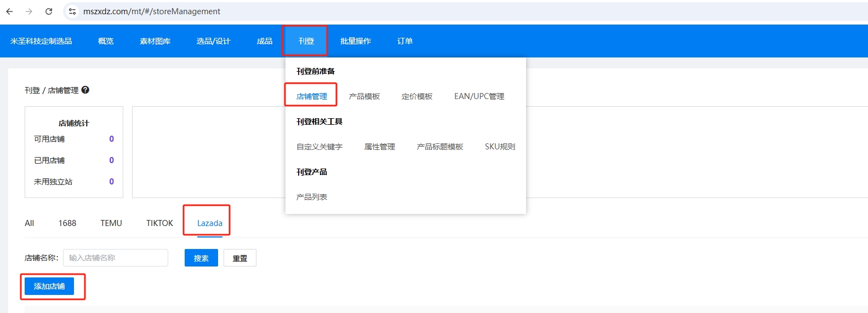Viewport: 868px width, 313px height.
Task: Switch to the TIKTOK store tab
Action: (x=159, y=223)
